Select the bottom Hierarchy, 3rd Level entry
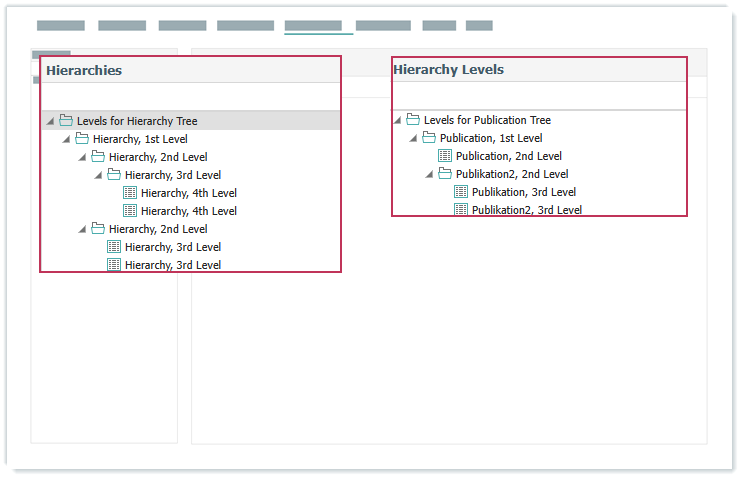 pyautogui.click(x=172, y=265)
